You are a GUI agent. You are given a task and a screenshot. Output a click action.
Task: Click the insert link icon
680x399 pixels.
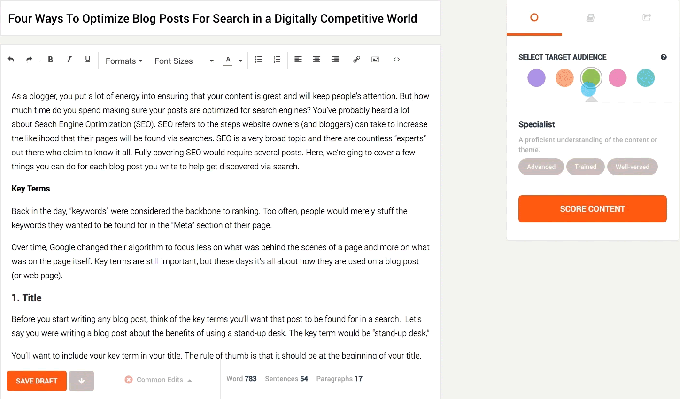point(356,59)
